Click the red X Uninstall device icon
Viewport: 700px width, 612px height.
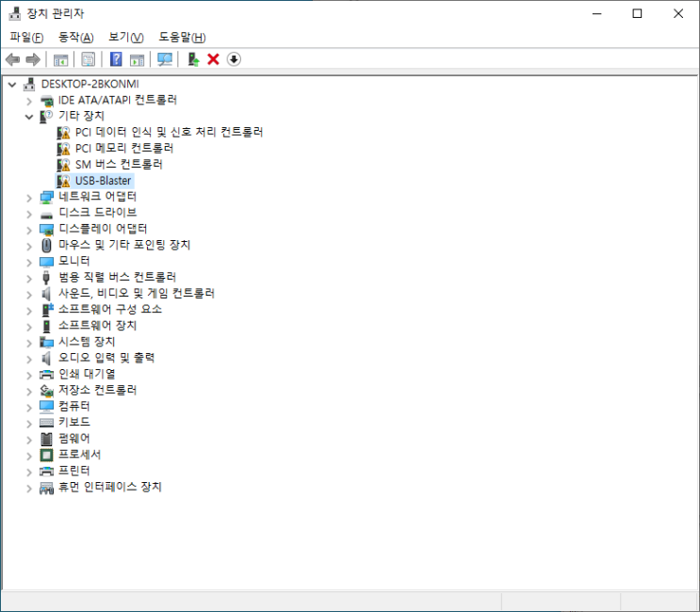coord(214,59)
